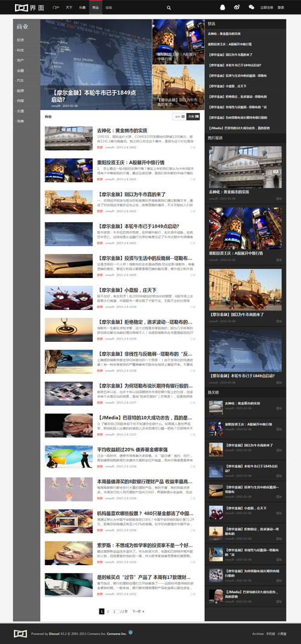Go to page 2 in pagination

[108, 611]
